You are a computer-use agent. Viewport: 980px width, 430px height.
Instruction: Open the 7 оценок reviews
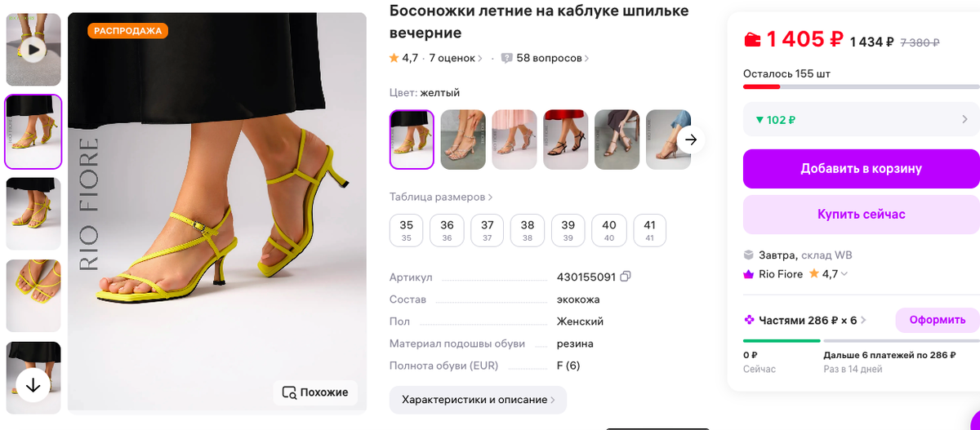tap(456, 58)
